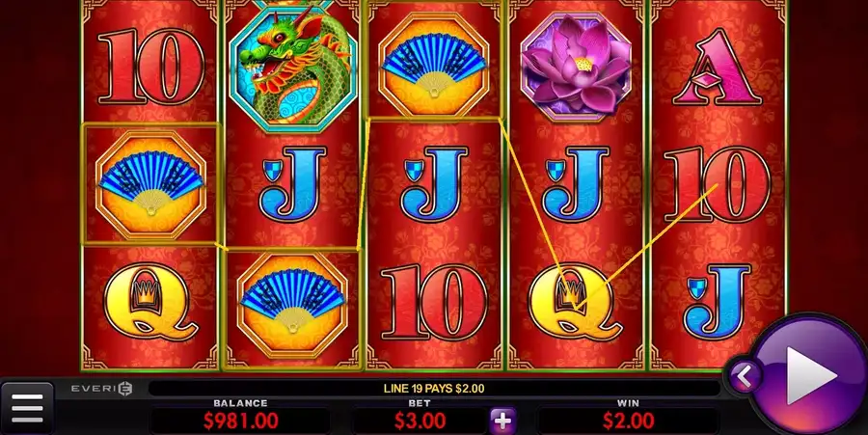Click the green dragon symbol
The image size is (868, 435).
[x=291, y=68]
